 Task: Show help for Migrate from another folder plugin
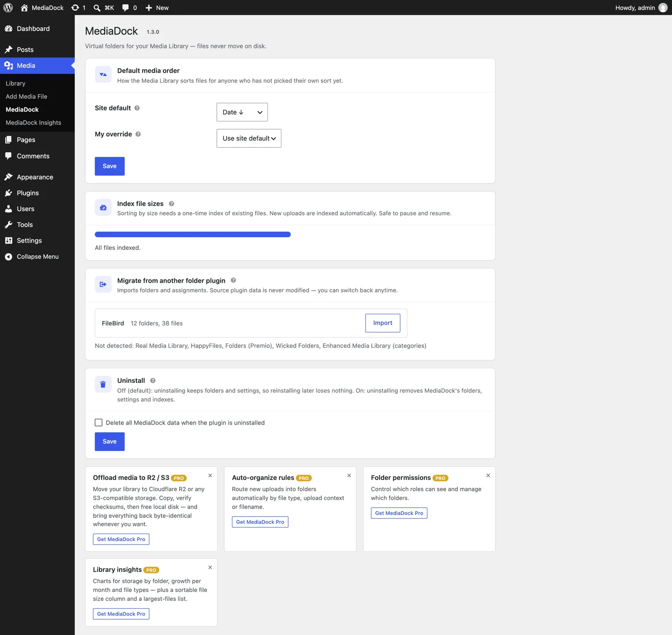pos(233,280)
